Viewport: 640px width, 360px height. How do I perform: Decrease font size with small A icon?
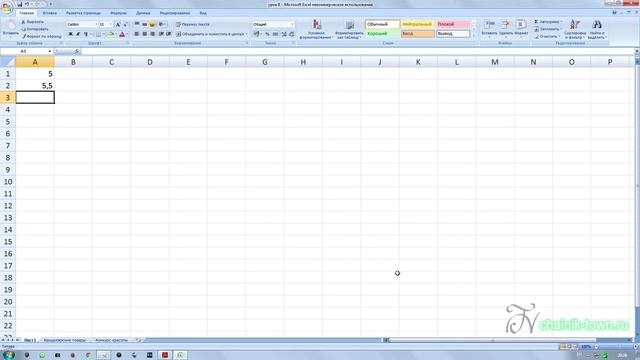(x=125, y=24)
